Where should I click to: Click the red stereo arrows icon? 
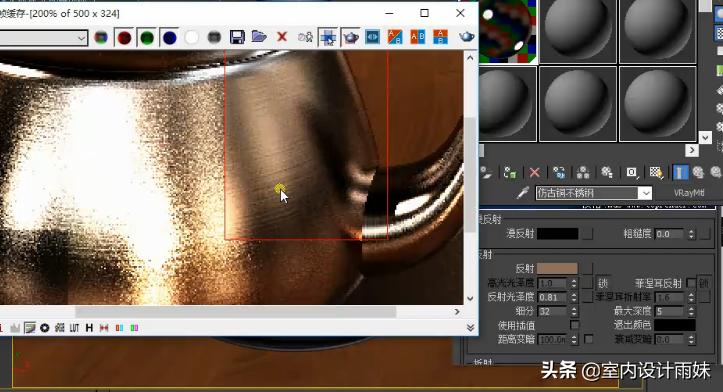tap(104, 328)
